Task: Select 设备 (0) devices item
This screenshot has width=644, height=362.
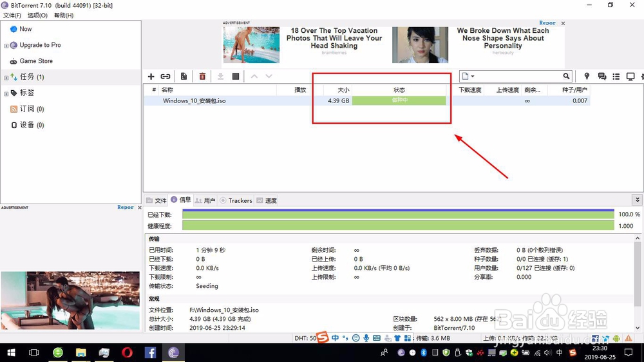Action: coord(32,125)
